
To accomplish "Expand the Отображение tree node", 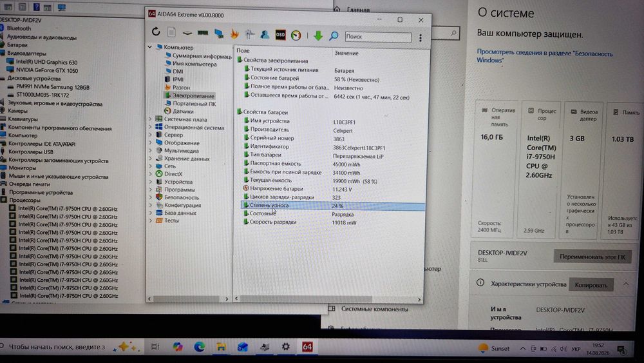I will (150, 143).
